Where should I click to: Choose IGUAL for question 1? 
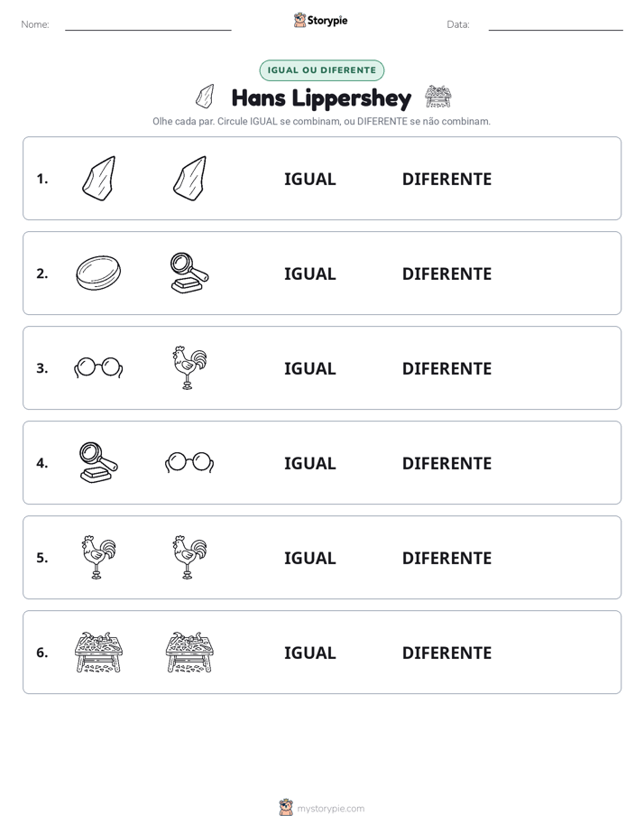point(309,179)
